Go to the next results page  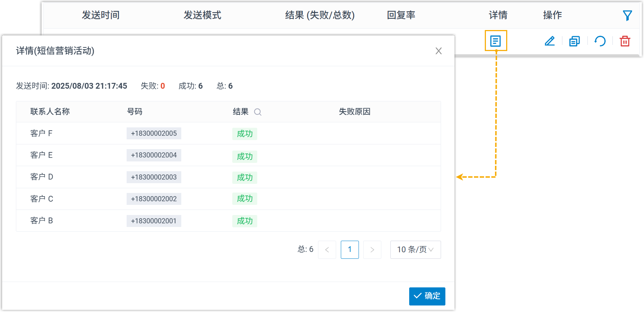(x=372, y=250)
